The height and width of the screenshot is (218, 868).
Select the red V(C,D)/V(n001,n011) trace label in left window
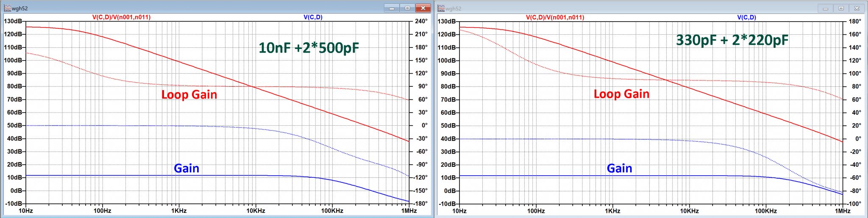coord(121,17)
